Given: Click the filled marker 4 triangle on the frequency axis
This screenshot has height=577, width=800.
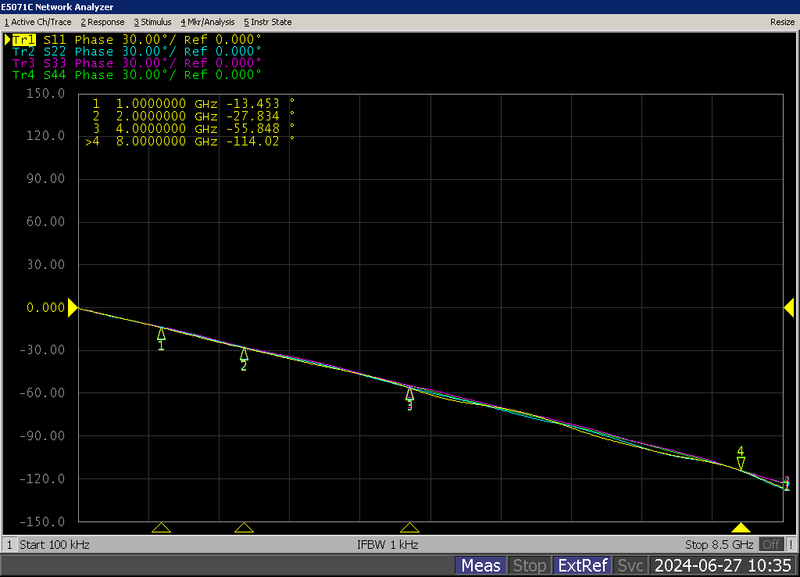Looking at the screenshot, I should click(x=741, y=527).
